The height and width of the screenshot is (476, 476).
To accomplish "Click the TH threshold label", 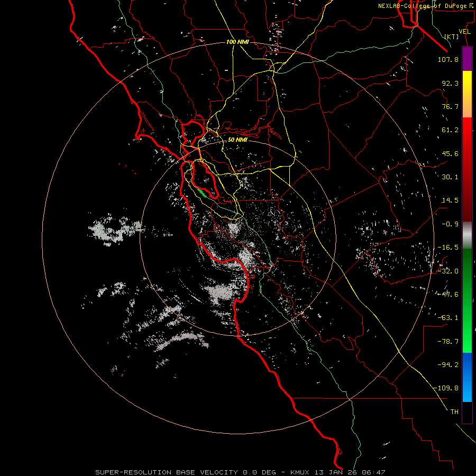I will 454,412.
